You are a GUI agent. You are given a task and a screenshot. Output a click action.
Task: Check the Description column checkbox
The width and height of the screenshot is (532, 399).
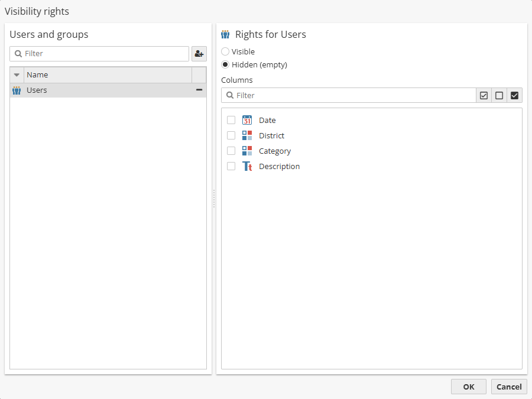point(231,166)
